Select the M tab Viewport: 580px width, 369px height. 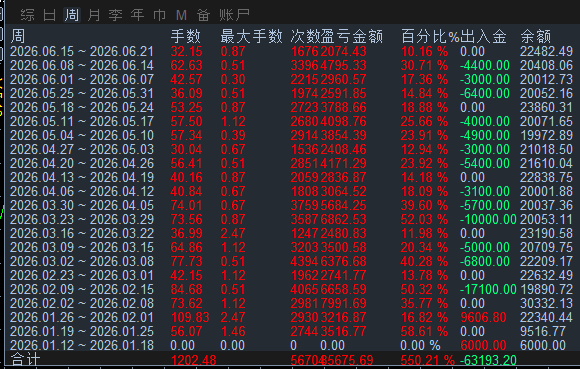pos(181,15)
